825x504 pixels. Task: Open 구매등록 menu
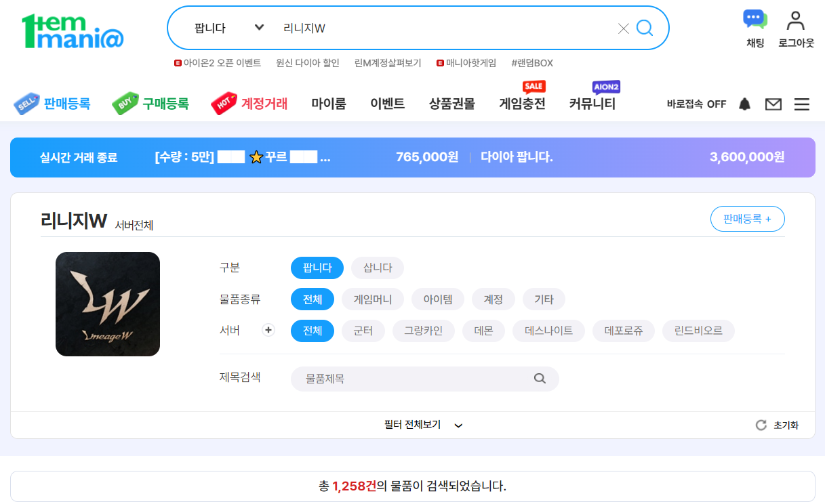click(150, 104)
